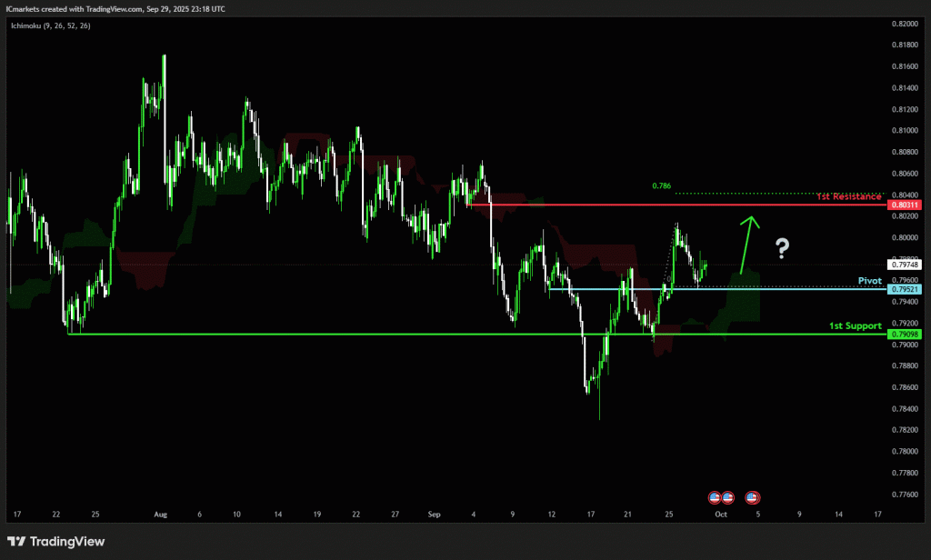
Task: Click the TradingView logo in bottom-left corner
Action: (x=56, y=542)
